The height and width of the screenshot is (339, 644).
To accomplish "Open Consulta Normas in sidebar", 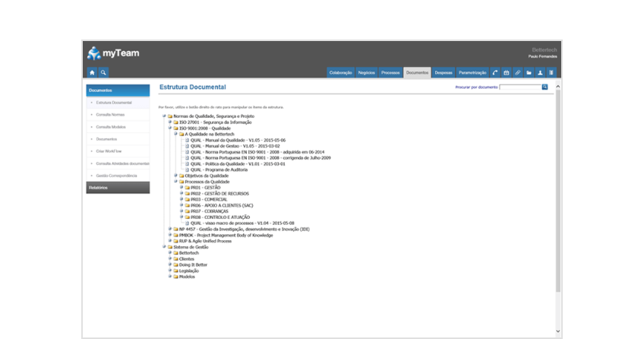I will tap(110, 115).
